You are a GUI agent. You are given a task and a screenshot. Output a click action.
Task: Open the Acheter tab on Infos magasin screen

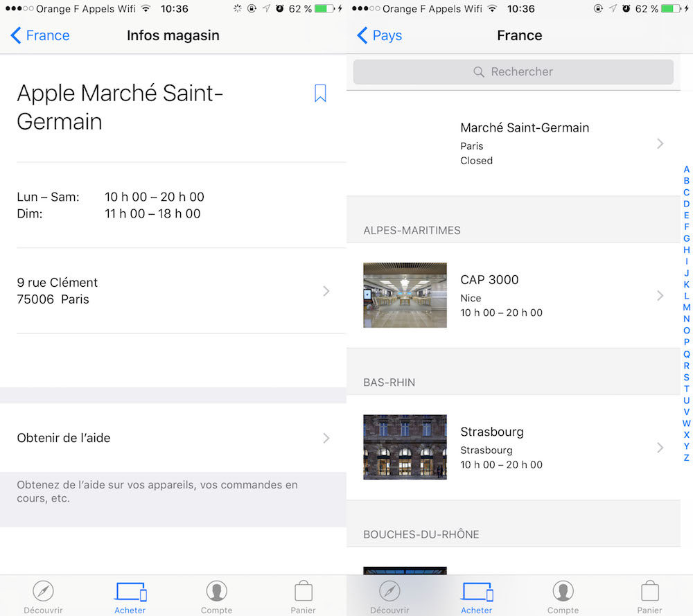pos(130,597)
